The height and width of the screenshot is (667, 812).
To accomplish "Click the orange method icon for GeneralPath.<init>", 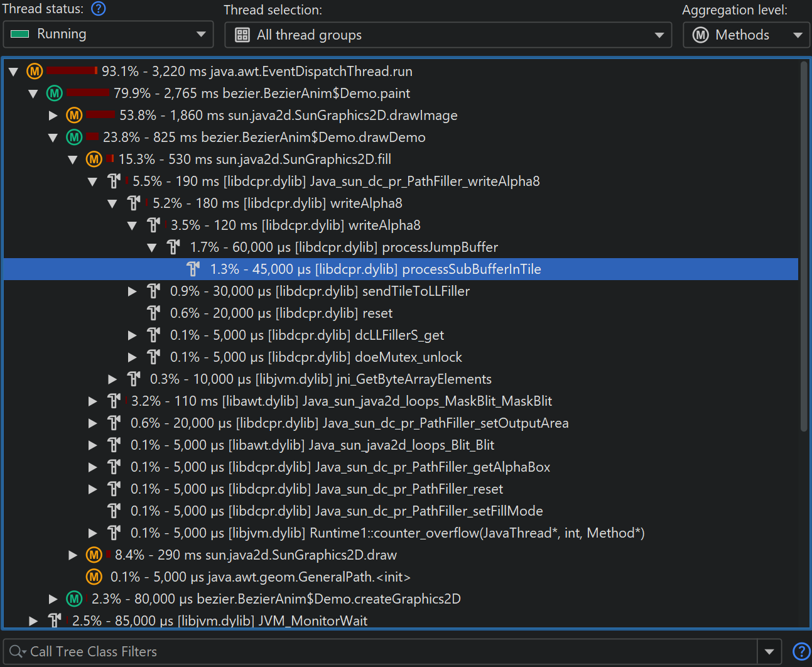I will [x=94, y=577].
